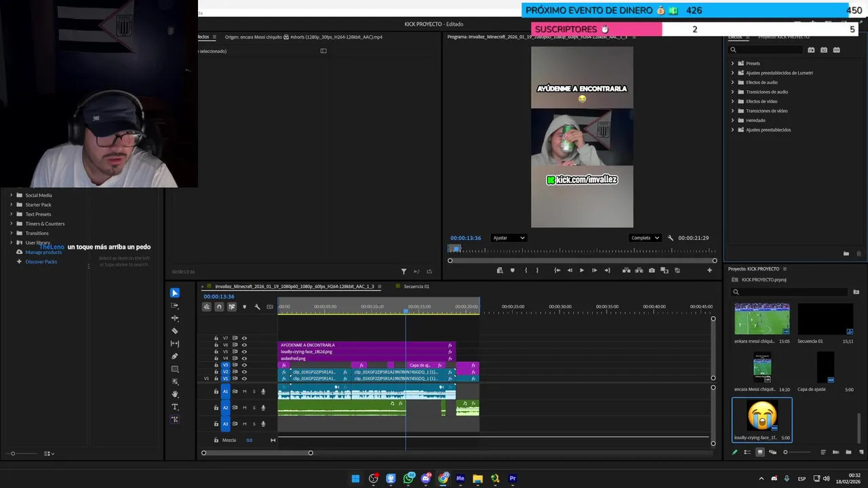Viewport: 868px width, 488px height.
Task: Open Premiere Pro in the taskbar
Action: [513, 479]
